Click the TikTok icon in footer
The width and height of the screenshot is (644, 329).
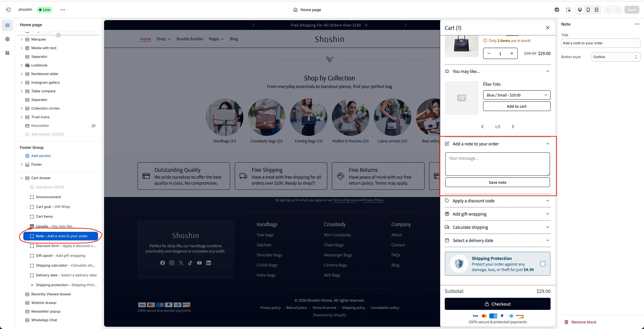190,263
